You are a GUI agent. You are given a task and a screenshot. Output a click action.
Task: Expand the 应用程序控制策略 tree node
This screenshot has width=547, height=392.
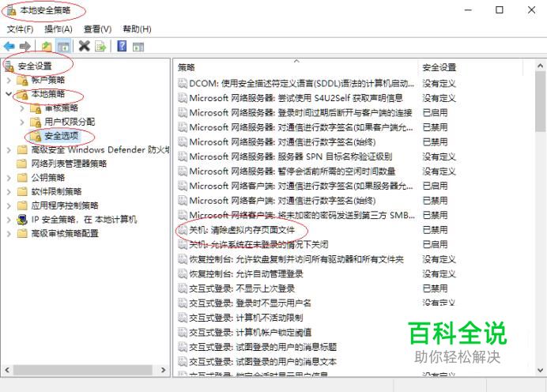9,205
